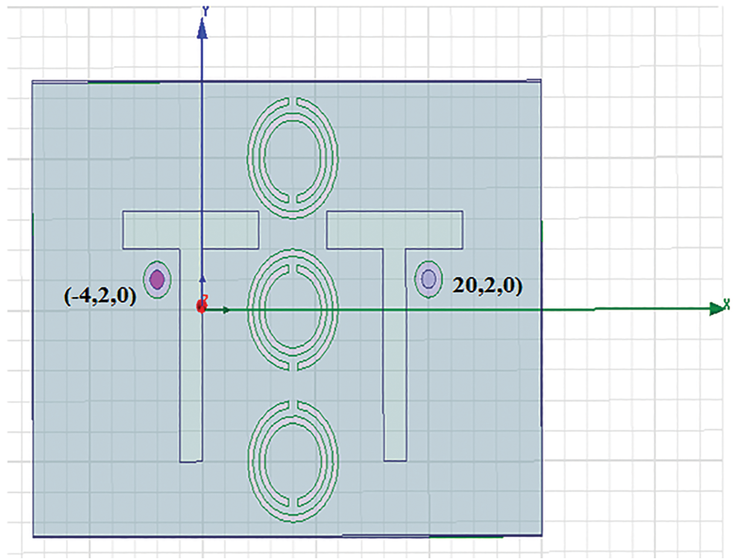This screenshot has width=734, height=560.
Task: Click the 20,2,0) coordinate label
Action: coord(487,285)
